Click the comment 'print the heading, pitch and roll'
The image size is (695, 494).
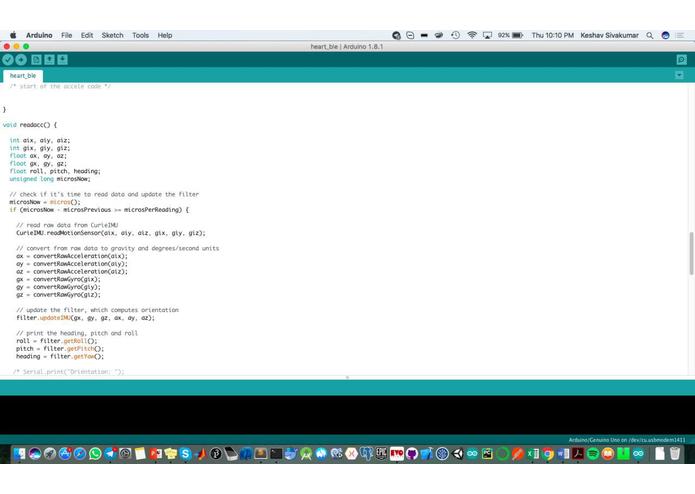pyautogui.click(x=77, y=333)
